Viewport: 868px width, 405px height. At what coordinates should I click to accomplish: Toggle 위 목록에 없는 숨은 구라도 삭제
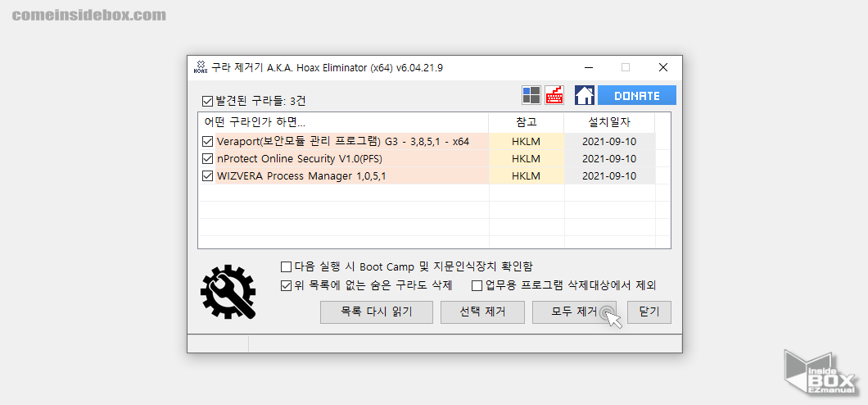(287, 286)
